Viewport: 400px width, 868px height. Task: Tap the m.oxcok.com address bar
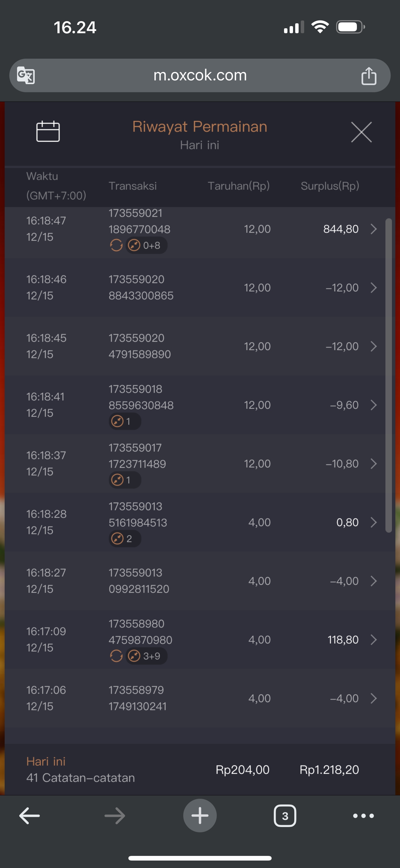point(200,75)
